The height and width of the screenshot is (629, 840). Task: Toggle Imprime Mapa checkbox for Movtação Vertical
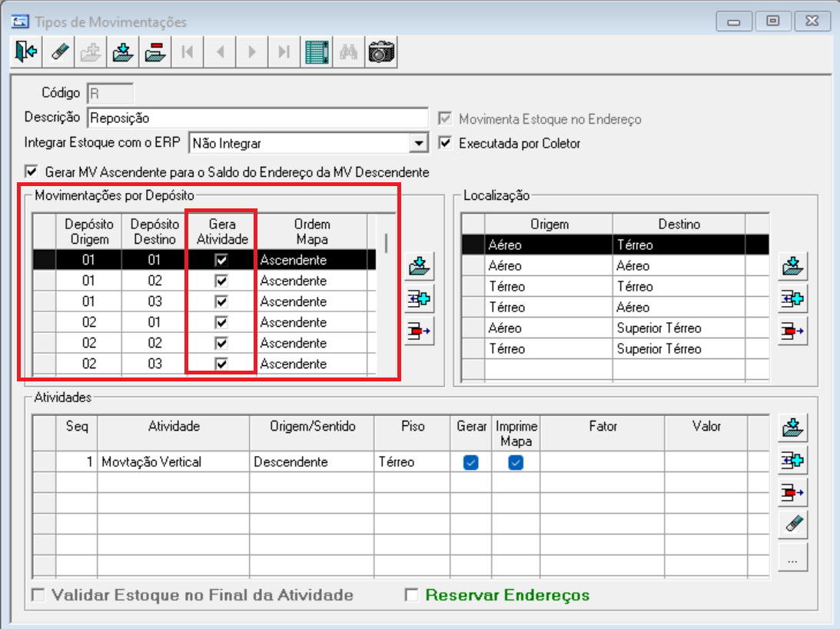[x=516, y=462]
